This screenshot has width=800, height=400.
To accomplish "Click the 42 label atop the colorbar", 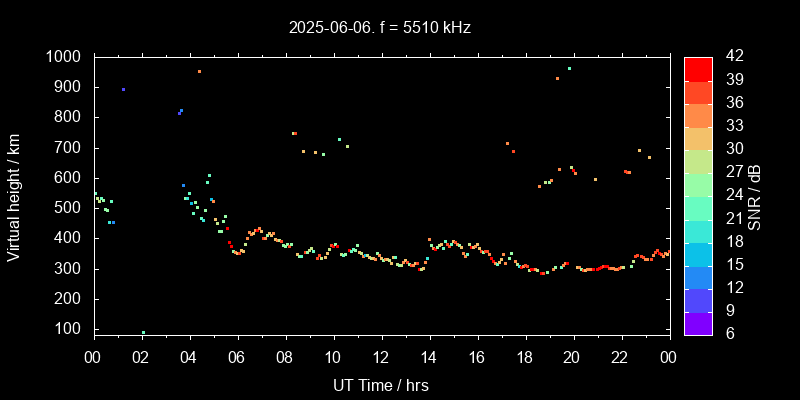I will (732, 57).
